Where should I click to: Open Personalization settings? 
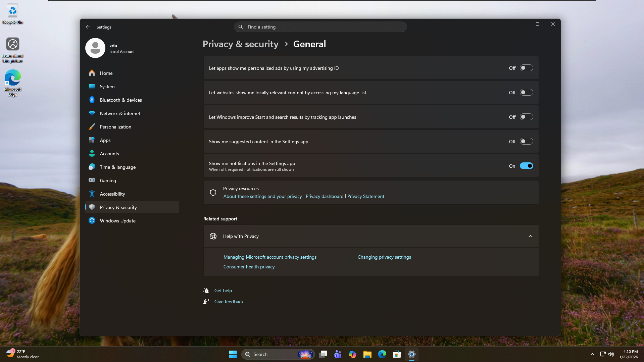click(x=132, y=127)
